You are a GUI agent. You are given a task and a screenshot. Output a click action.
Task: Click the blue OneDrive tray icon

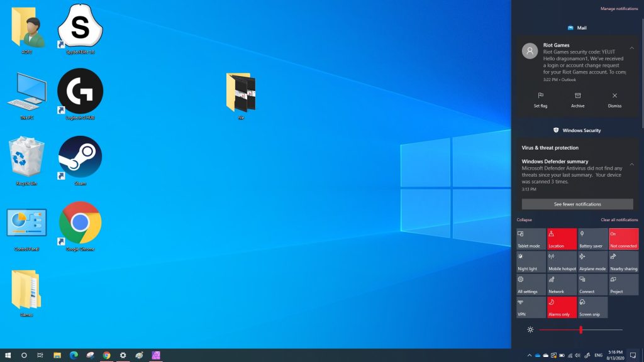[x=538, y=356]
